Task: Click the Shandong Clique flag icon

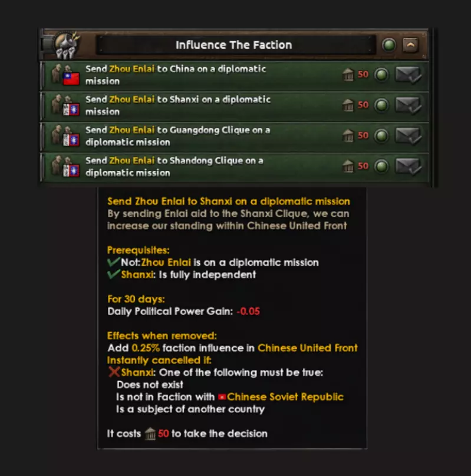Action: [x=71, y=171]
